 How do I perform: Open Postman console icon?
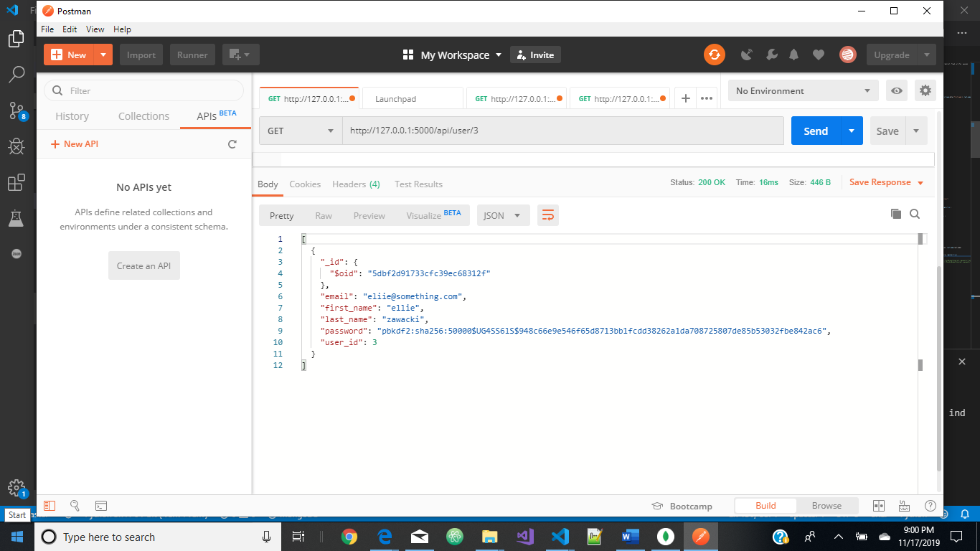point(101,506)
